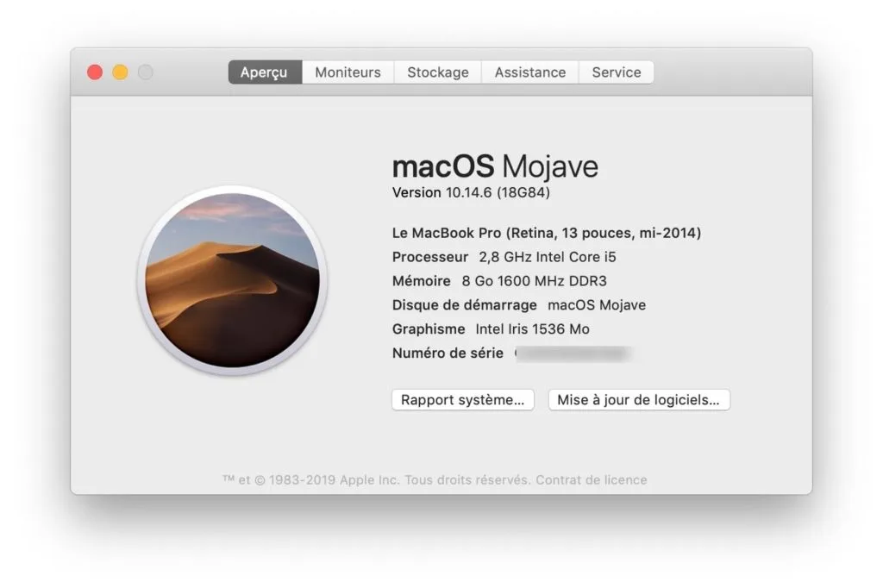Image resolution: width=883 pixels, height=588 pixels.
Task: Return to the Aperçu tab
Action: point(264,72)
